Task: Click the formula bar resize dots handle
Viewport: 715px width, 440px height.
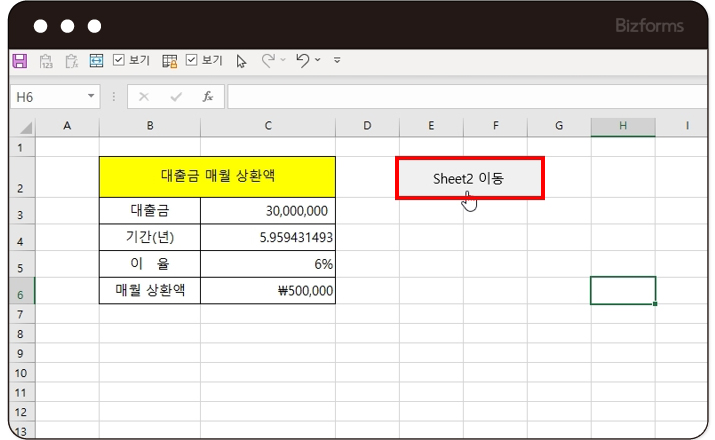Action: coord(114,97)
